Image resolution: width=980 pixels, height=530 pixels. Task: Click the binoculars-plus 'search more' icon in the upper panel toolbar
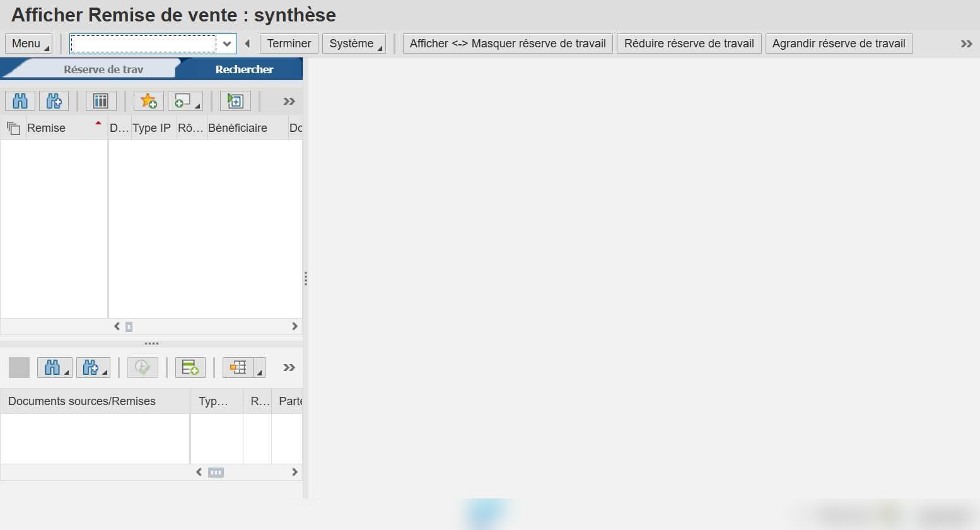click(54, 101)
